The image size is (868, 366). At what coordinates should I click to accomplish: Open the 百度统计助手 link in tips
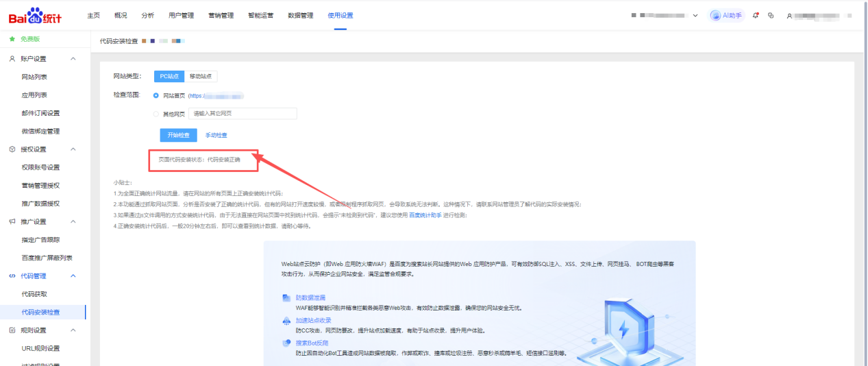coord(425,215)
